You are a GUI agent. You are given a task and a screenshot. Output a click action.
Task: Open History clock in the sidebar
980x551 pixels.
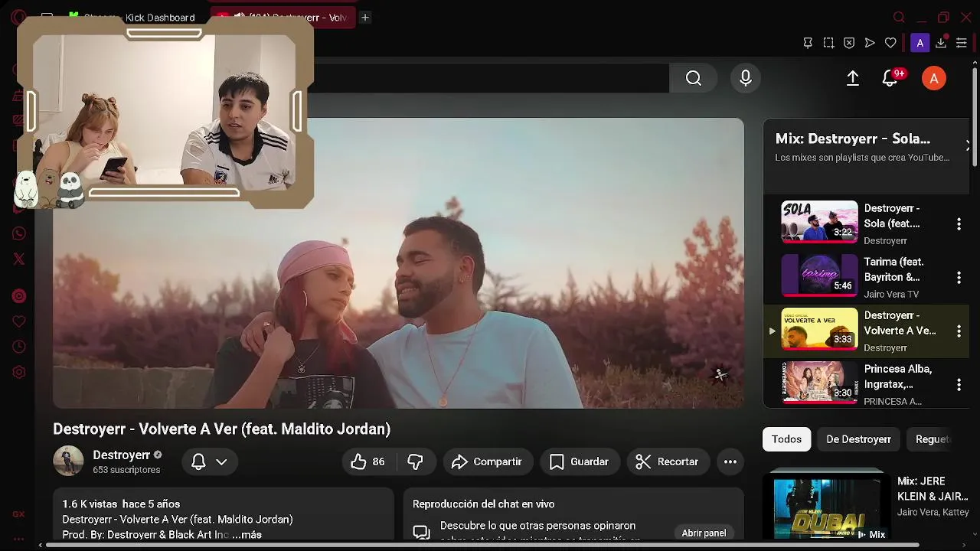tap(19, 347)
